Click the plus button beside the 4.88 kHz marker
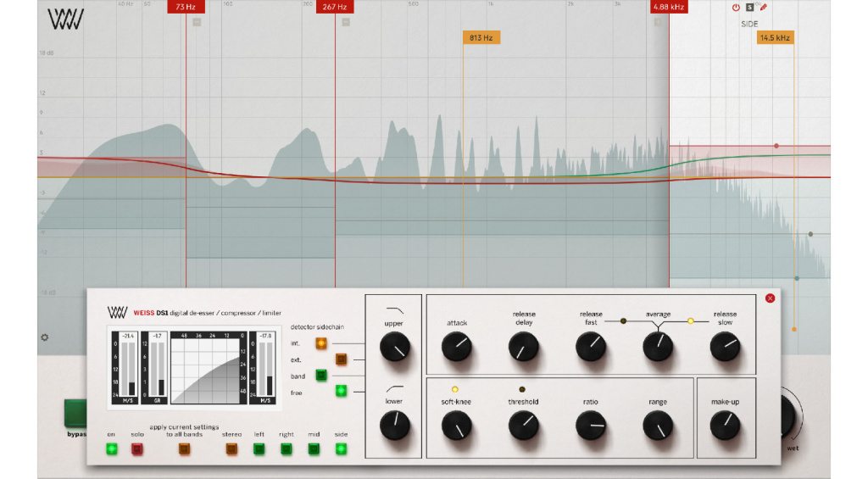The image size is (868, 479). pyautogui.click(x=658, y=22)
